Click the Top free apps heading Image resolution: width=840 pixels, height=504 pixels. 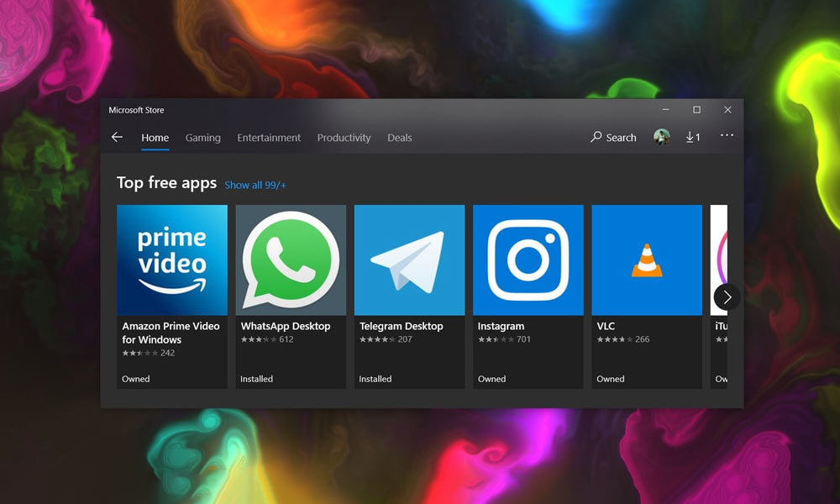166,183
